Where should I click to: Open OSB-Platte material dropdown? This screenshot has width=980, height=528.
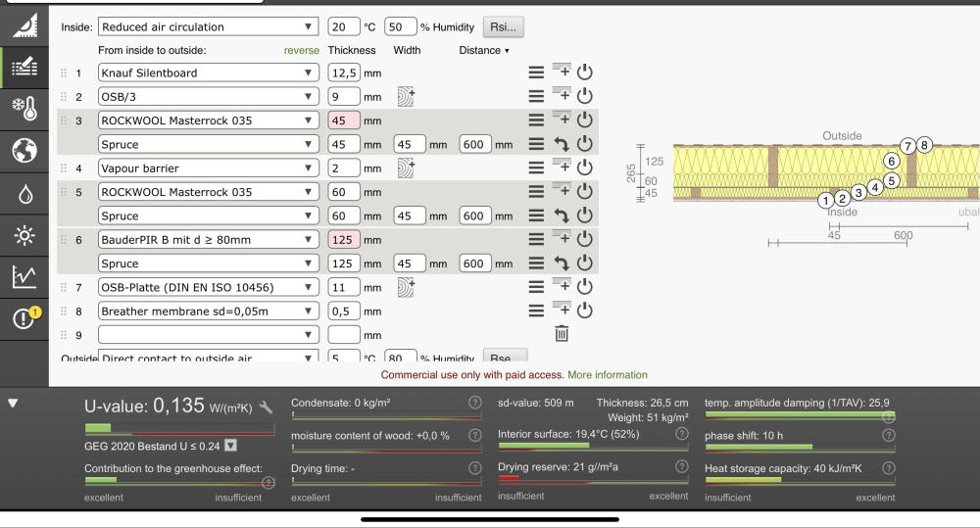pos(208,287)
